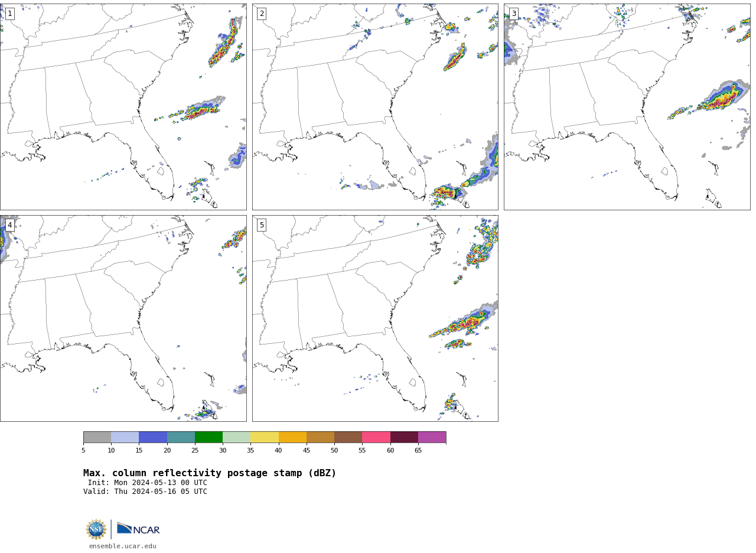756x553 pixels.
Task: Click the ensemble.ucar.edu text
Action: click(x=123, y=547)
